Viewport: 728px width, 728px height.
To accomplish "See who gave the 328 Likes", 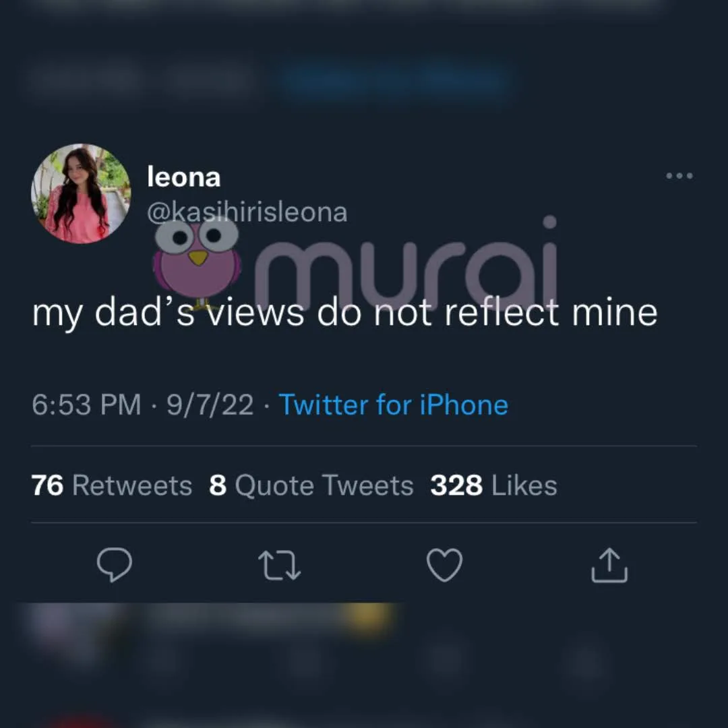I will [x=493, y=485].
